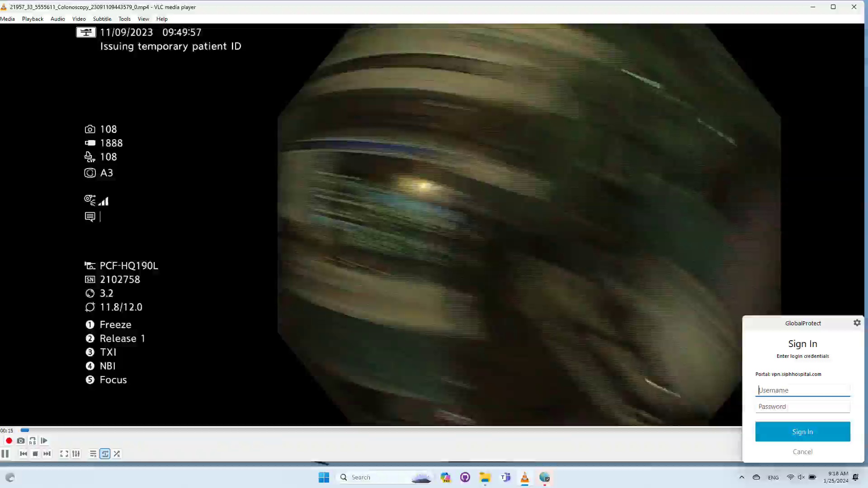The image size is (868, 488).
Task: Click the muted speaker volume icon
Action: (801, 477)
